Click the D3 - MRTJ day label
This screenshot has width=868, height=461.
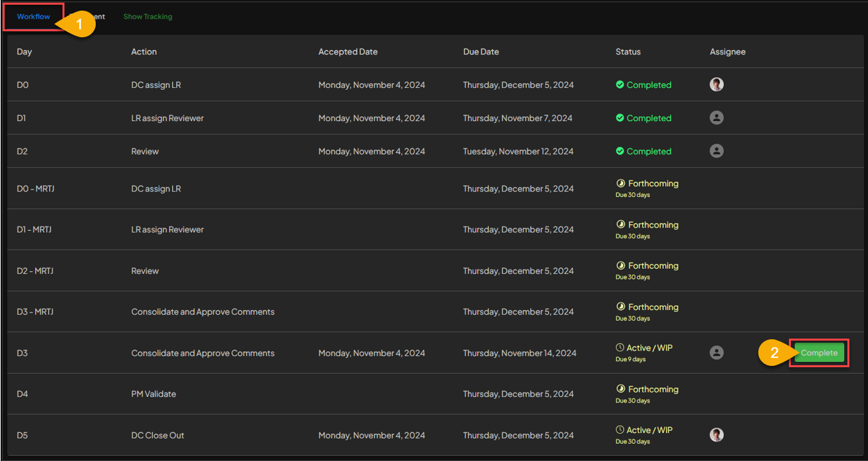35,312
